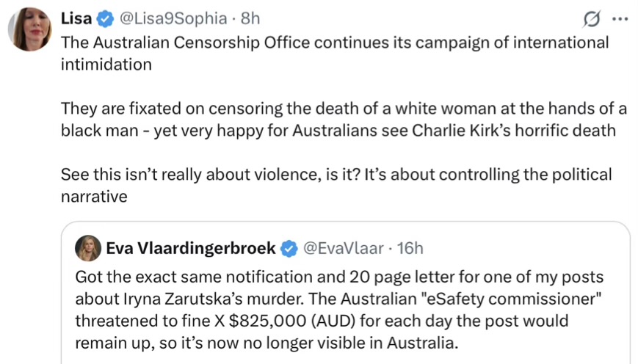638x364 pixels.
Task: Click the Eva Vlaardingerbroek display name
Action: (191, 249)
